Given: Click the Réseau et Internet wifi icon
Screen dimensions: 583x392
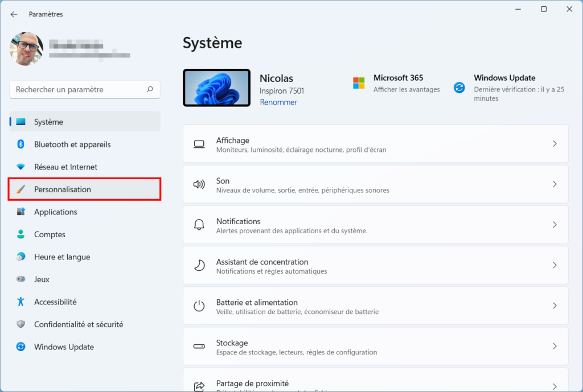Looking at the screenshot, I should pyautogui.click(x=21, y=167).
